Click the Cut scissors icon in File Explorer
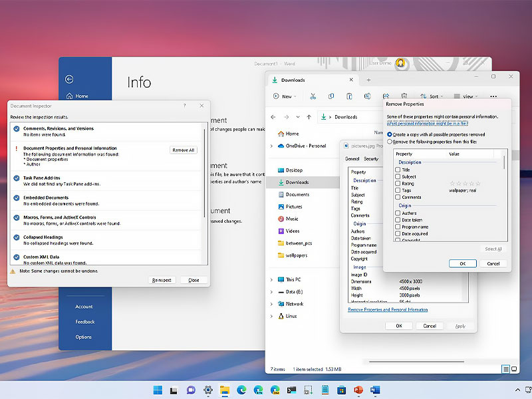This screenshot has width=532, height=399. pyautogui.click(x=313, y=96)
